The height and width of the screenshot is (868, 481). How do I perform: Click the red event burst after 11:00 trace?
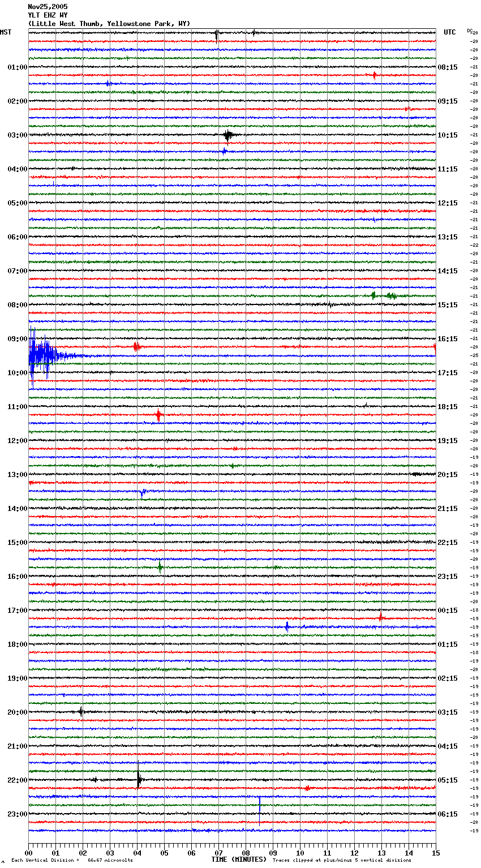pos(159,415)
